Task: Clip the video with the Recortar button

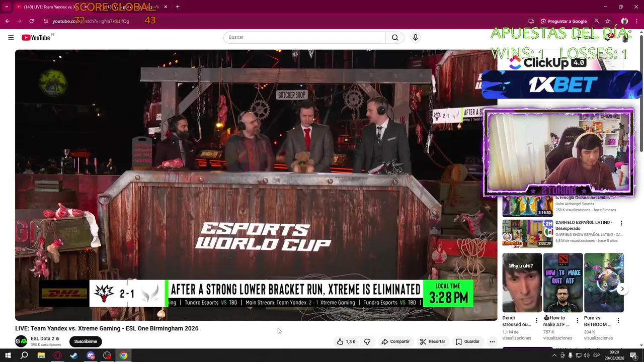Action: (432, 341)
